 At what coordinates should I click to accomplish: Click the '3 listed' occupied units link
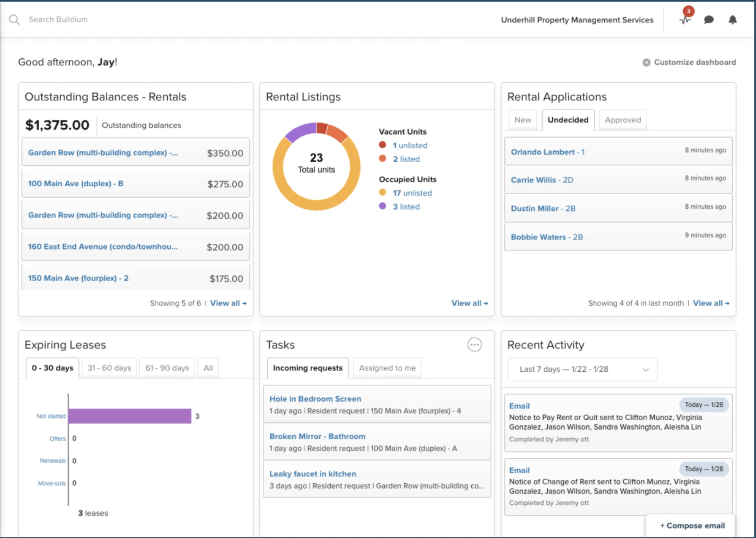(x=406, y=207)
